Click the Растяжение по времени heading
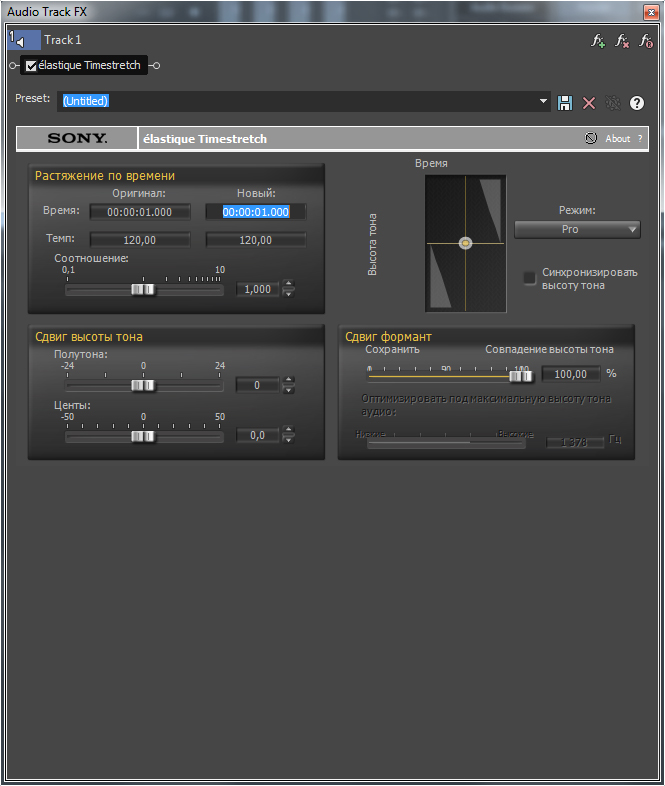665x786 pixels. (105, 176)
